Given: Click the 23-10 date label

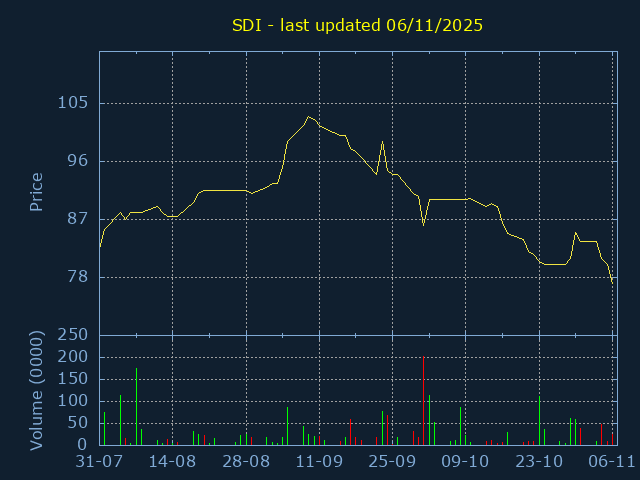Looking at the screenshot, I should (x=539, y=462).
